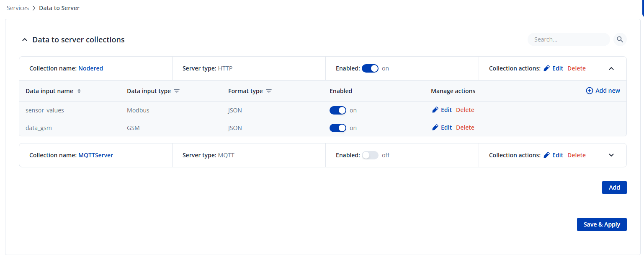Image resolution: width=644 pixels, height=258 pixels.
Task: Click Add new plus icon
Action: (x=589, y=91)
